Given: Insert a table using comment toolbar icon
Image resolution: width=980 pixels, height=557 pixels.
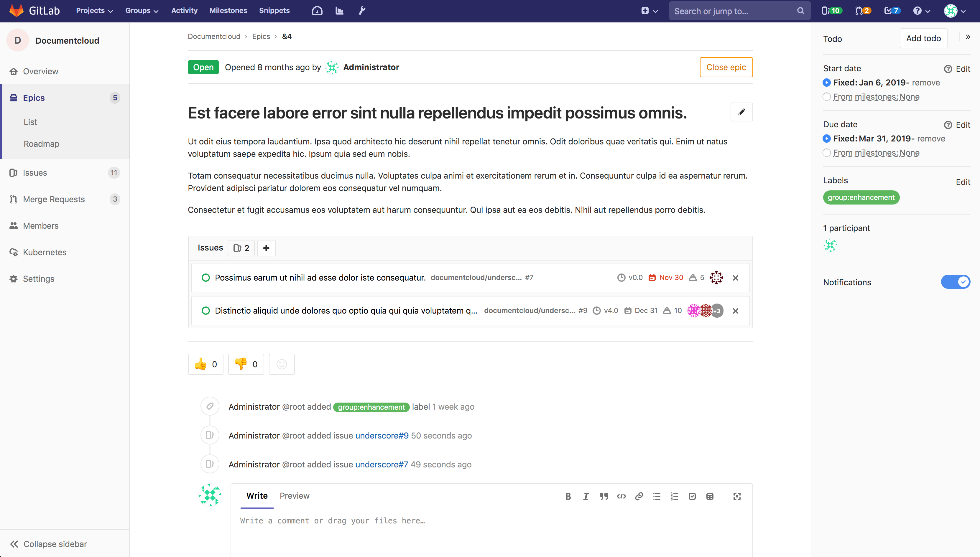Looking at the screenshot, I should [710, 496].
